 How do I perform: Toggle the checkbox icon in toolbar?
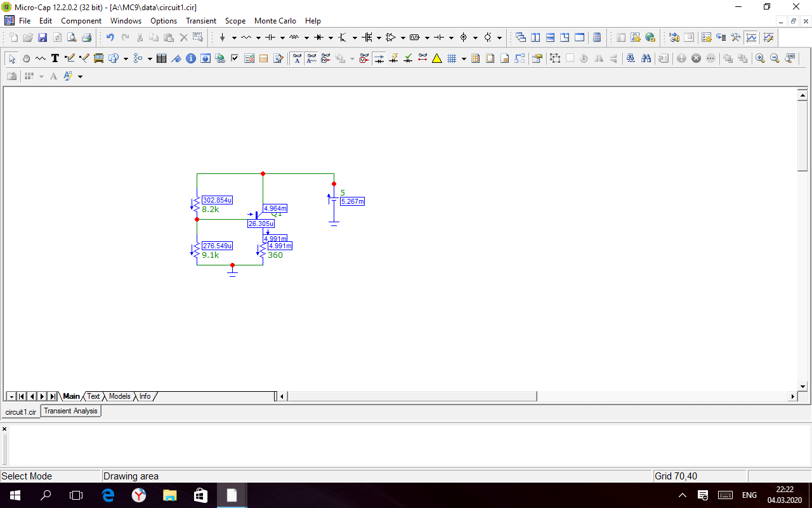click(x=235, y=58)
